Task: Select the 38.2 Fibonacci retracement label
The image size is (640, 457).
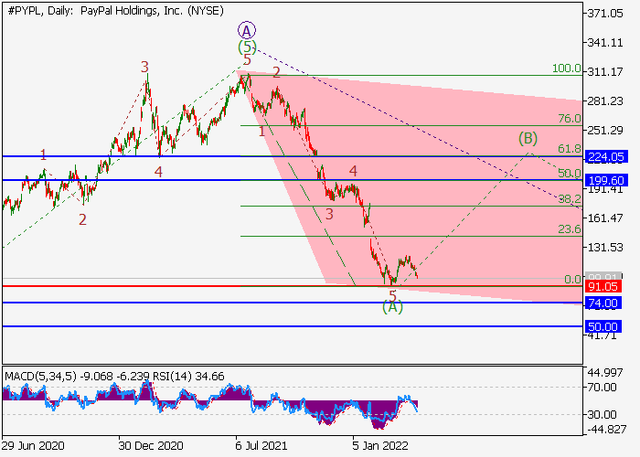Action: [x=569, y=199]
